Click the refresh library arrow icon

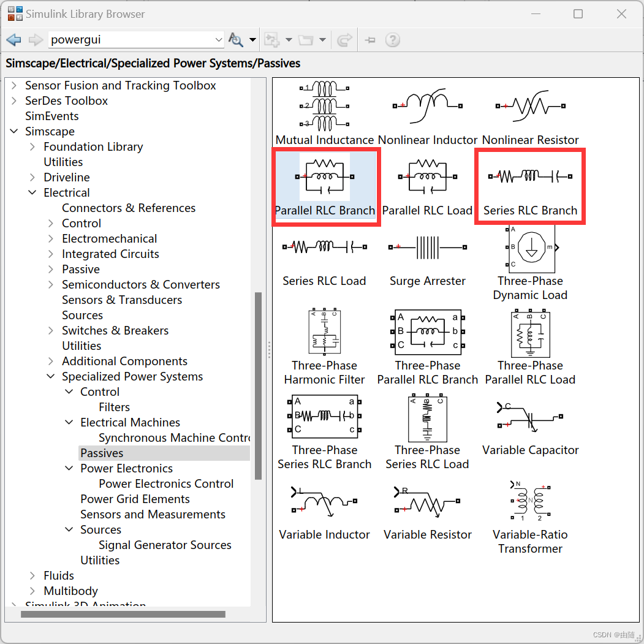[x=344, y=40]
